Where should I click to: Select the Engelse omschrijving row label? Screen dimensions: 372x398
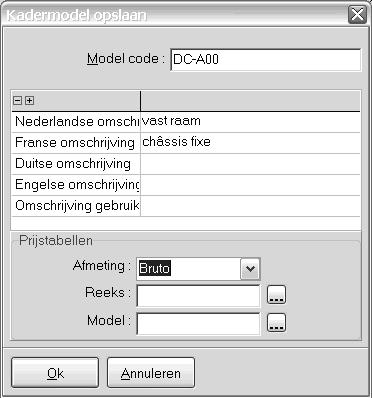coord(76,185)
